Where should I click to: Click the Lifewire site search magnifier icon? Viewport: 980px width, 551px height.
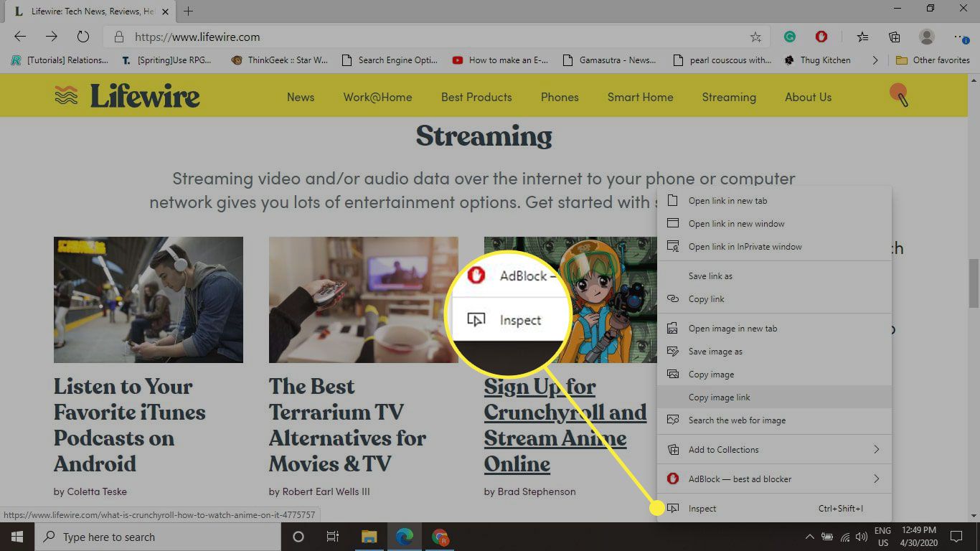[x=899, y=95]
